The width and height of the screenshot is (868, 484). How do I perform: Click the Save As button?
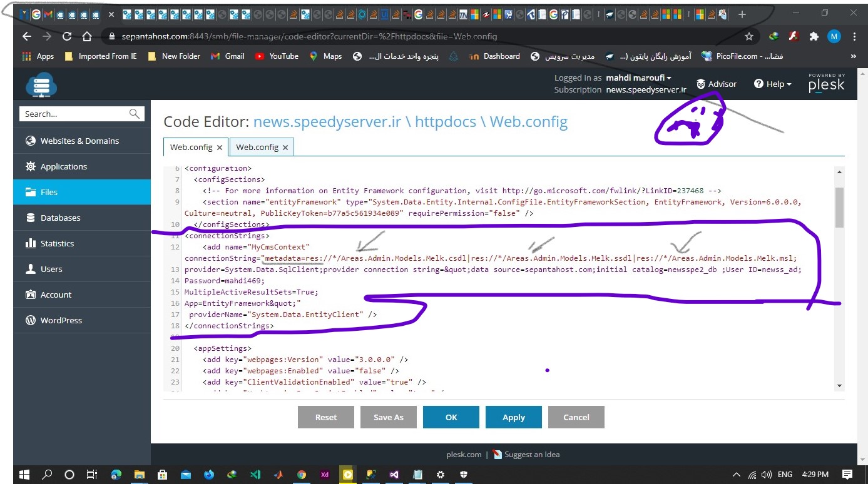389,417
